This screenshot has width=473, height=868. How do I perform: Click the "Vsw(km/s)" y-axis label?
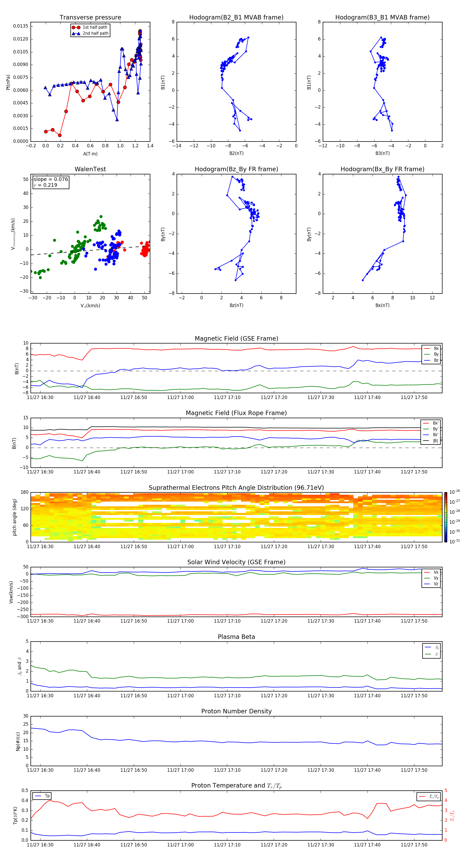click(11, 592)
